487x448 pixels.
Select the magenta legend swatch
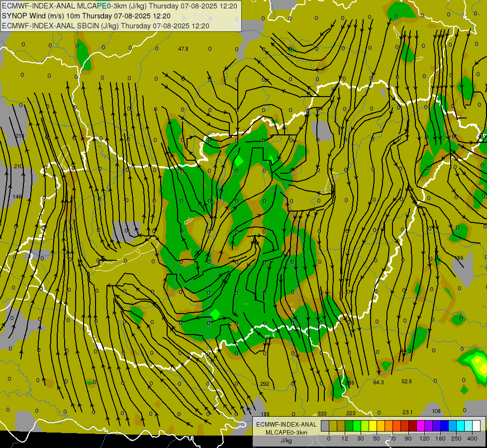420,426
